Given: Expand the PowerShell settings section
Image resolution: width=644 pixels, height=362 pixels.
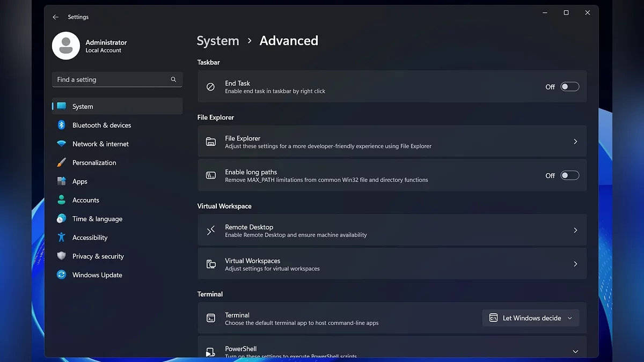Looking at the screenshot, I should pos(575,351).
